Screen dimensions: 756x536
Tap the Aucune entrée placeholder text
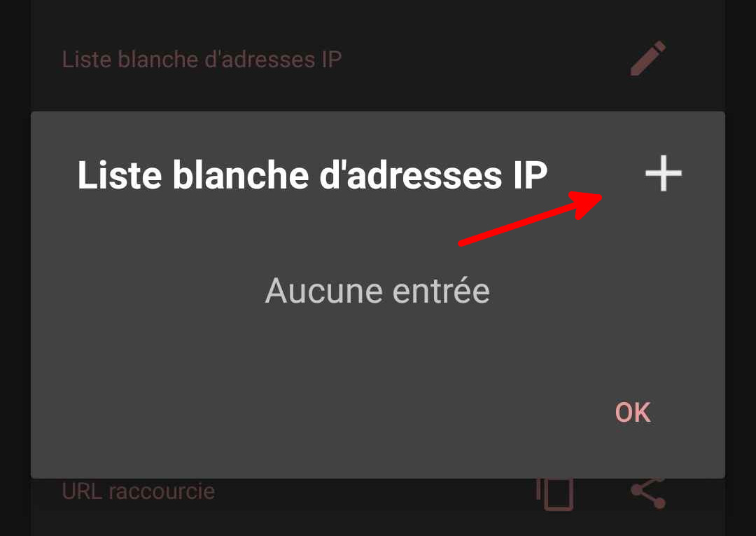pos(377,291)
